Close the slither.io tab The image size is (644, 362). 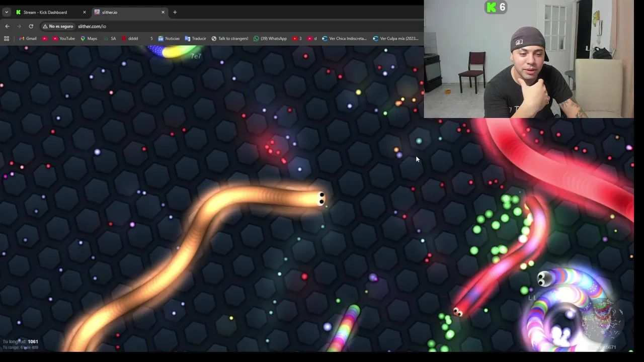tap(163, 12)
